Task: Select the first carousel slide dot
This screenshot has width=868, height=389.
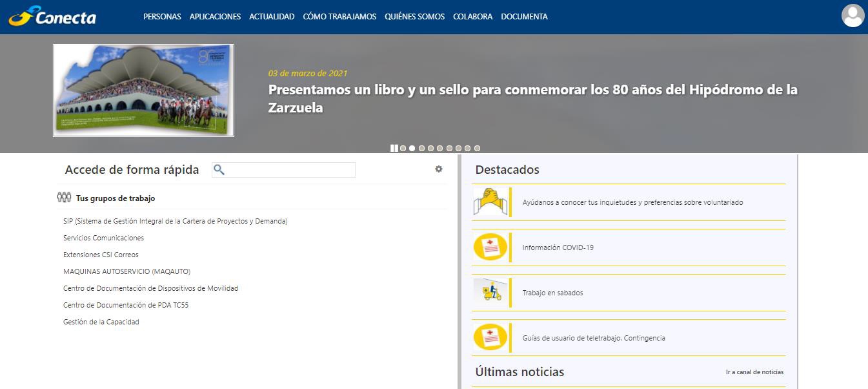Action: coord(403,149)
